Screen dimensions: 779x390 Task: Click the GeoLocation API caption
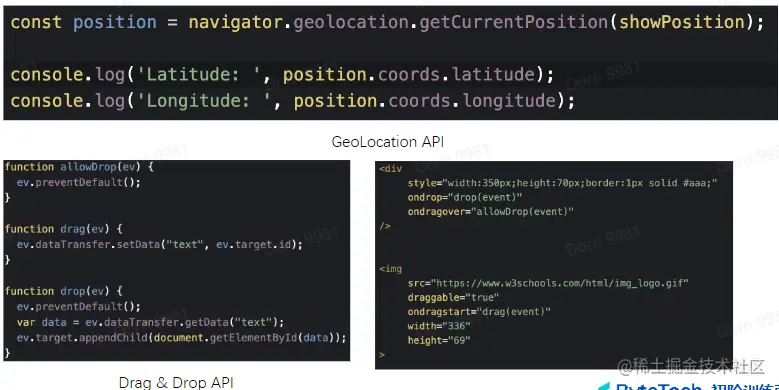pos(388,142)
